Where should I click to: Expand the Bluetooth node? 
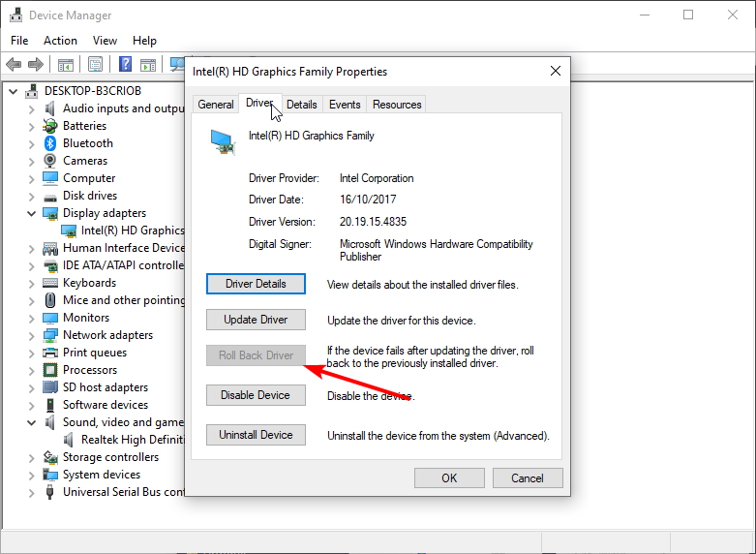31,144
